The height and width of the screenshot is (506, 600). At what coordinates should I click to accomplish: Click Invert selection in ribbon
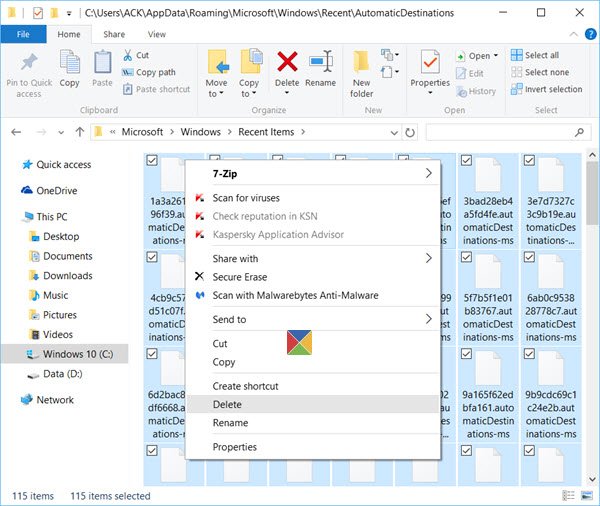click(546, 89)
